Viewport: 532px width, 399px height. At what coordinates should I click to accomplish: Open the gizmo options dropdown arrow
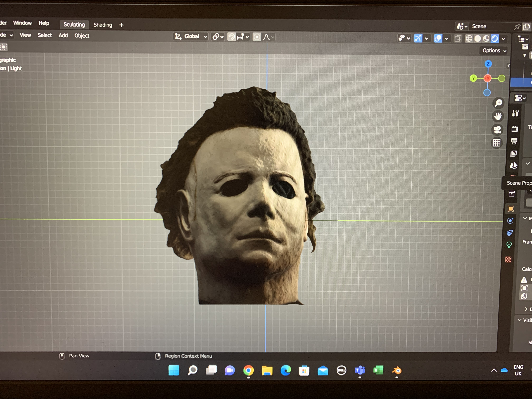click(x=427, y=38)
